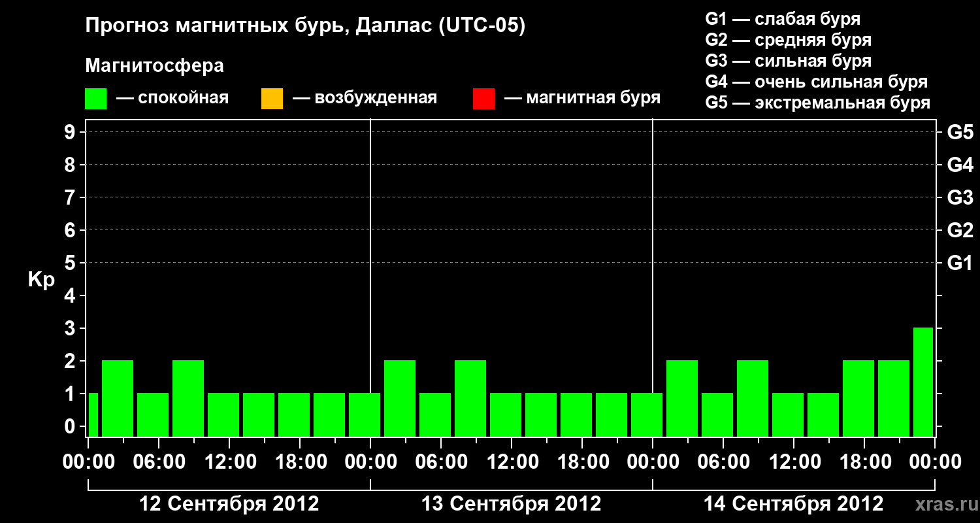Click the '18:00' time label for 12 Сентября

300,462
